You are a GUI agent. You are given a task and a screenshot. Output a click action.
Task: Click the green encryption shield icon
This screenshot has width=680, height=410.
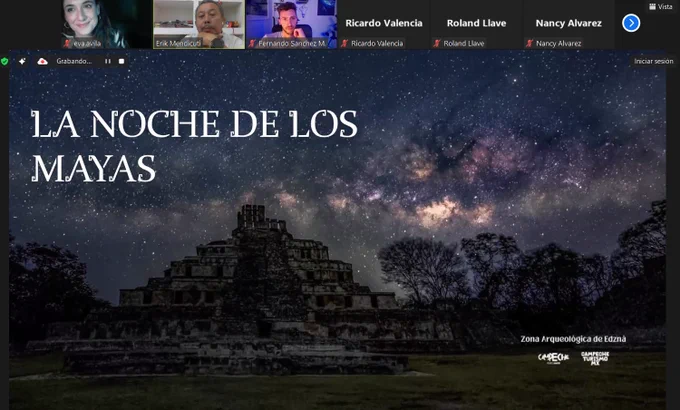tap(5, 62)
